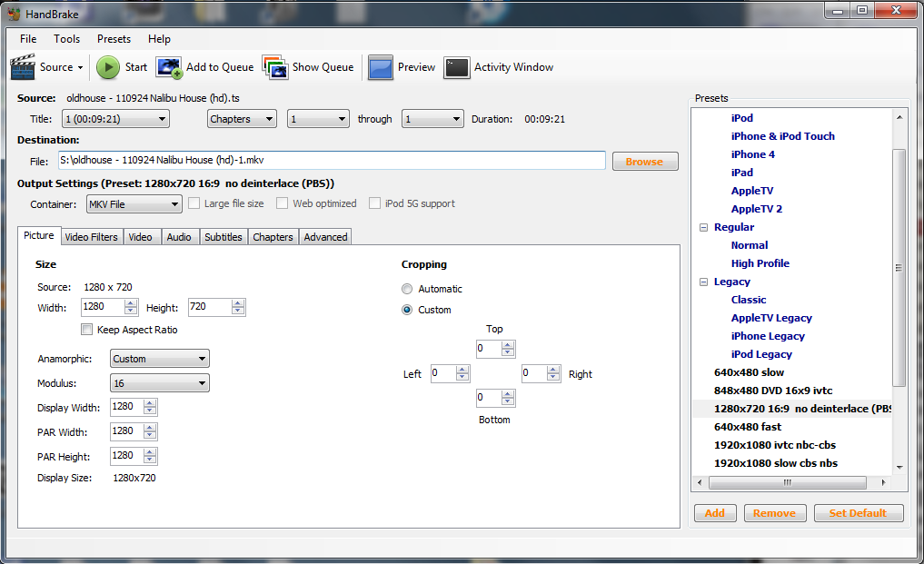This screenshot has height=564, width=924.
Task: Open the end chapter dropdown after through
Action: [x=432, y=119]
